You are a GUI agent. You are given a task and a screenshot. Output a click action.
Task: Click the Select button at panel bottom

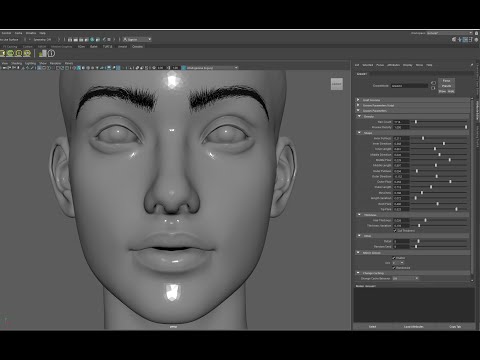click(x=372, y=327)
